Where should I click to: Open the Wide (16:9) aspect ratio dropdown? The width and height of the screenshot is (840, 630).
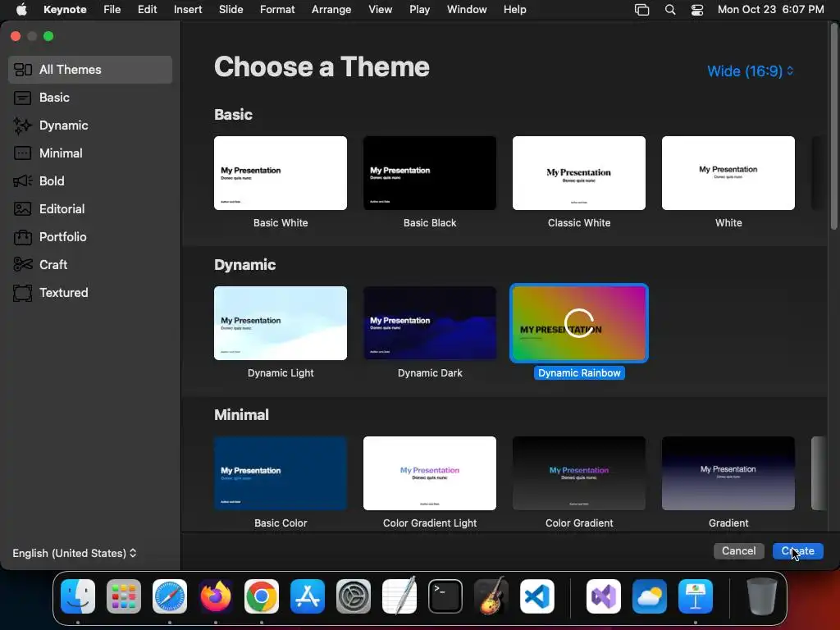pyautogui.click(x=750, y=71)
